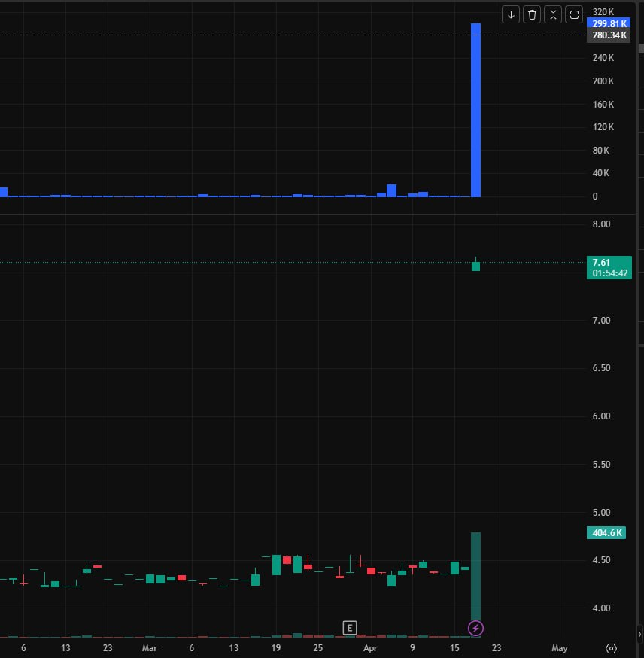Viewport: 644px width, 658px height.
Task: Collapse the volume pane with arrows icon
Action: tap(553, 15)
